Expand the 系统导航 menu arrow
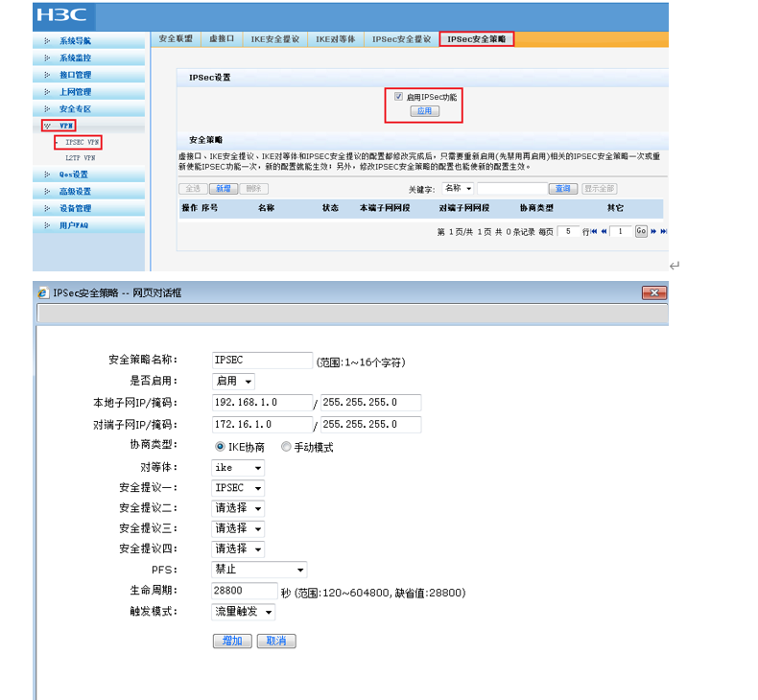 coord(47,41)
